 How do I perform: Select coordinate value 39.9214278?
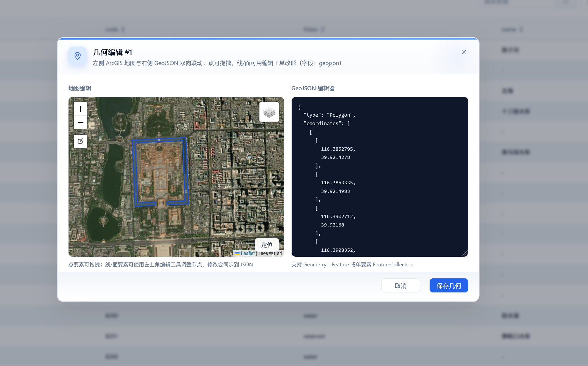(x=336, y=157)
